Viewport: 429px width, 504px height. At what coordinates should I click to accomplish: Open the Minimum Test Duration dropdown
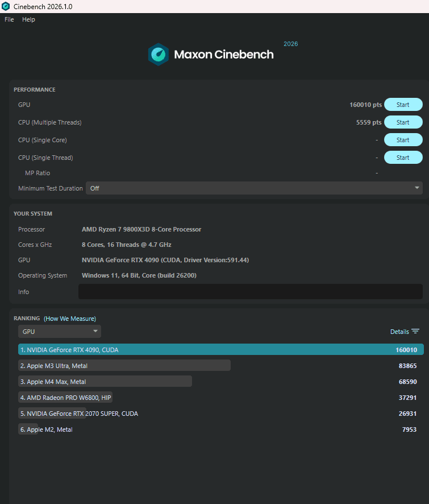(254, 188)
